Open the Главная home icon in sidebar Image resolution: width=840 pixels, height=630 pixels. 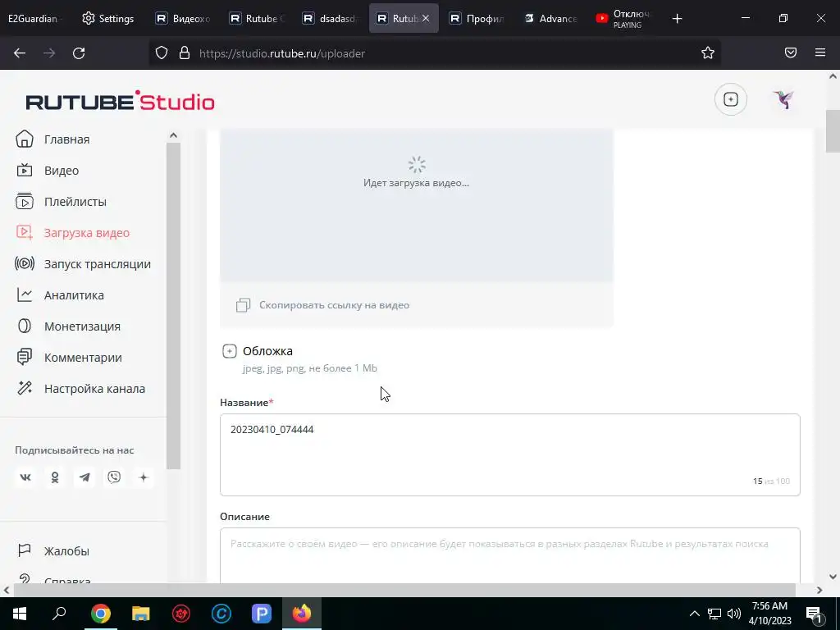coord(24,139)
